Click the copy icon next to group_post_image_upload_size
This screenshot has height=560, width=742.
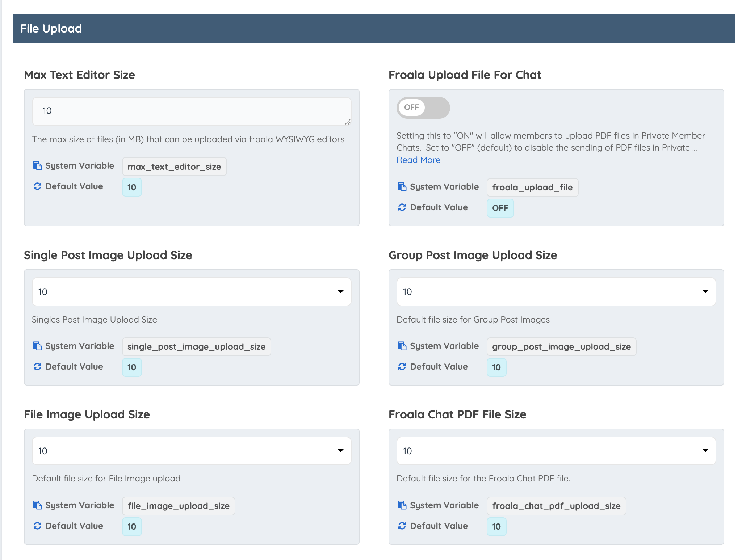[x=402, y=346]
